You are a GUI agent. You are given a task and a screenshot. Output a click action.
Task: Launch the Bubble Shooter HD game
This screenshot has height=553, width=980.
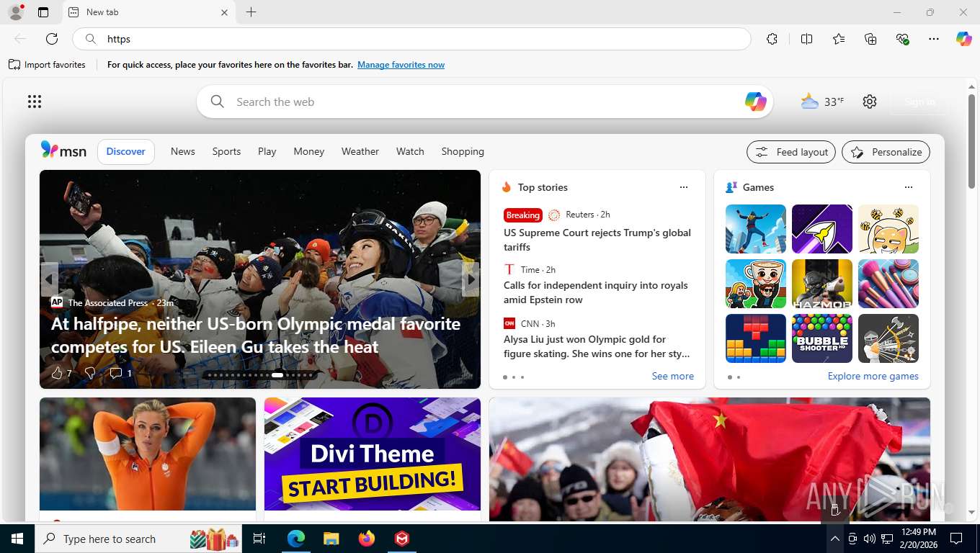pyautogui.click(x=822, y=338)
